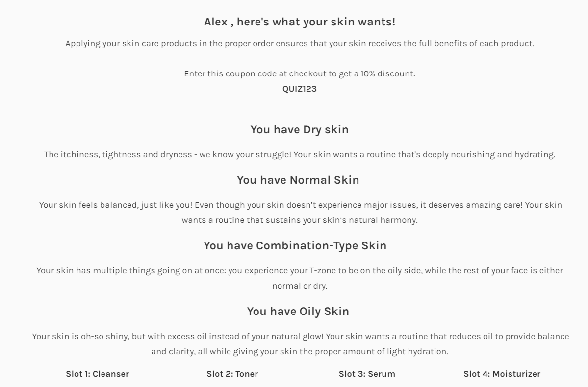Click the 'You have Combination-Type Skin' heading
Screen dimensions: 588x387
[x=295, y=246]
